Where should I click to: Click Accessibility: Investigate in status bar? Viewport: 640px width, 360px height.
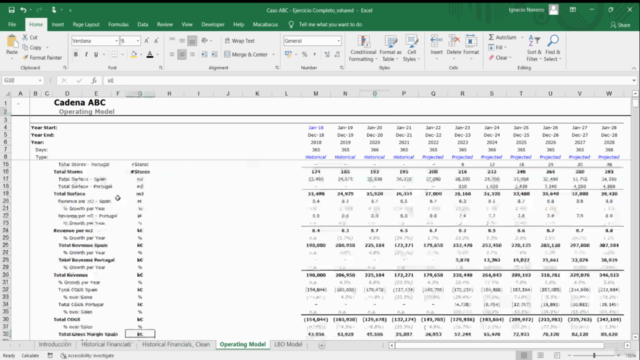point(87,356)
